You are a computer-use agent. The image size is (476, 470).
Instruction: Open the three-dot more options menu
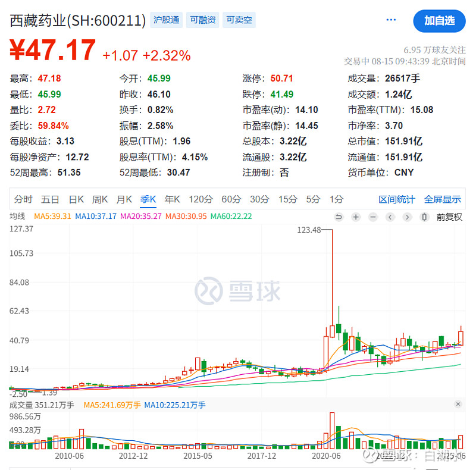point(391,20)
